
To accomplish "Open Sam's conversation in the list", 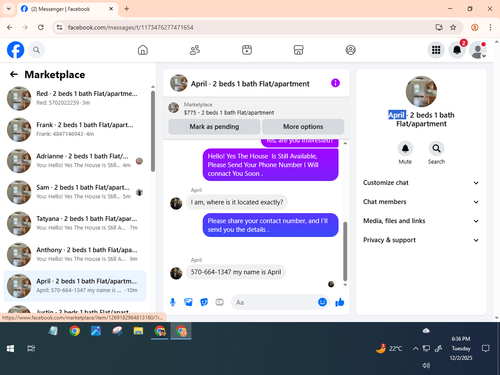I will pyautogui.click(x=75, y=192).
